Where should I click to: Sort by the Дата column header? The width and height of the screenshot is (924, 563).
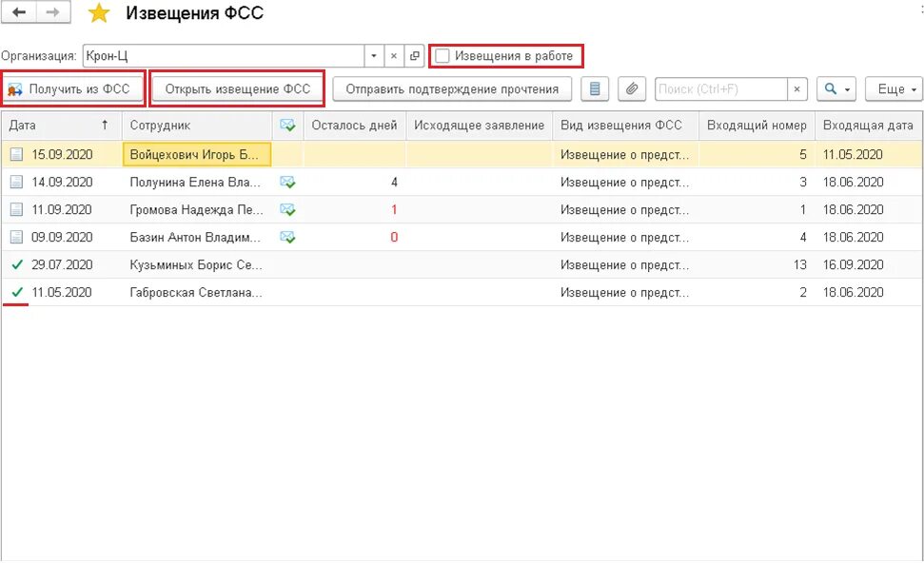click(x=61, y=125)
